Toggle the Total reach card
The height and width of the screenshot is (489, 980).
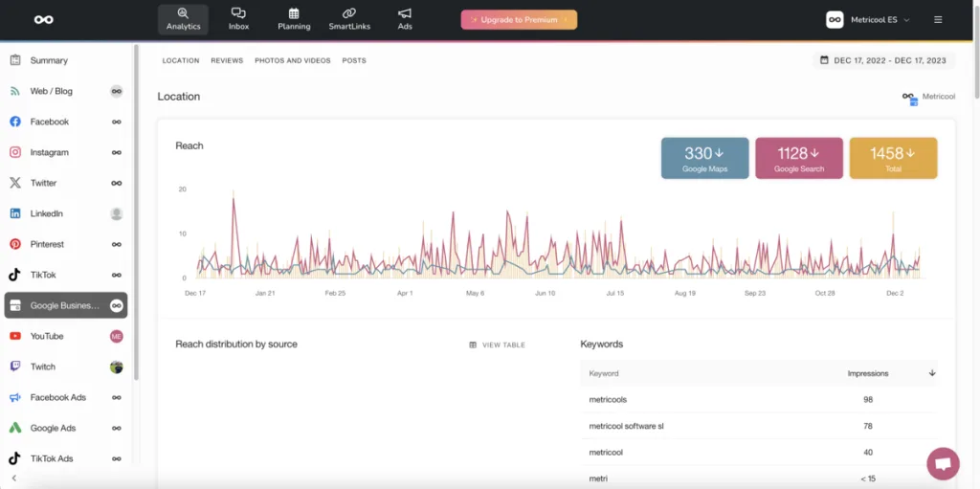[893, 158]
